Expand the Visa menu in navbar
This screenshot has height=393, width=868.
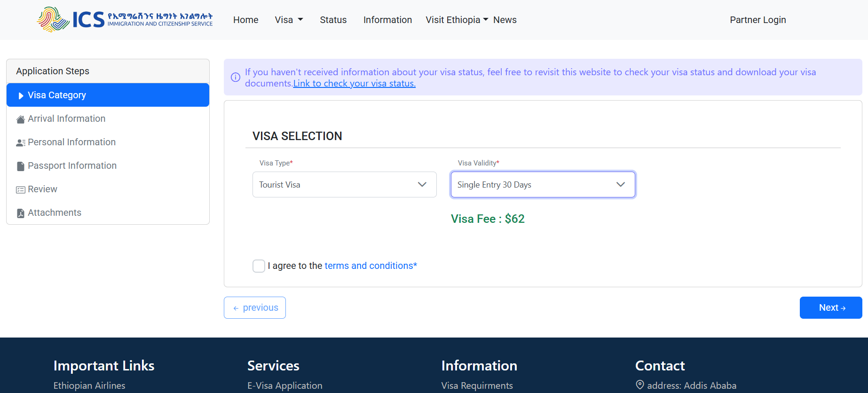click(289, 20)
